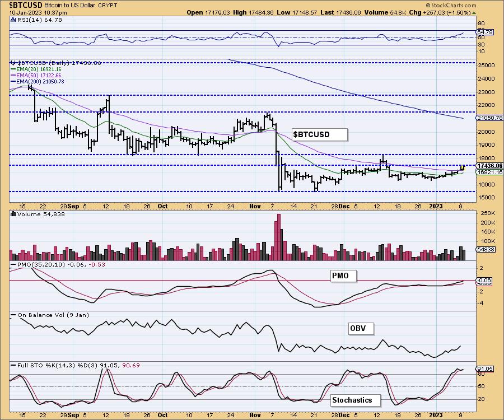Click the 10-Jan-2023 10:37pm timestamp
The width and height of the screenshot is (504, 420).
click(38, 12)
